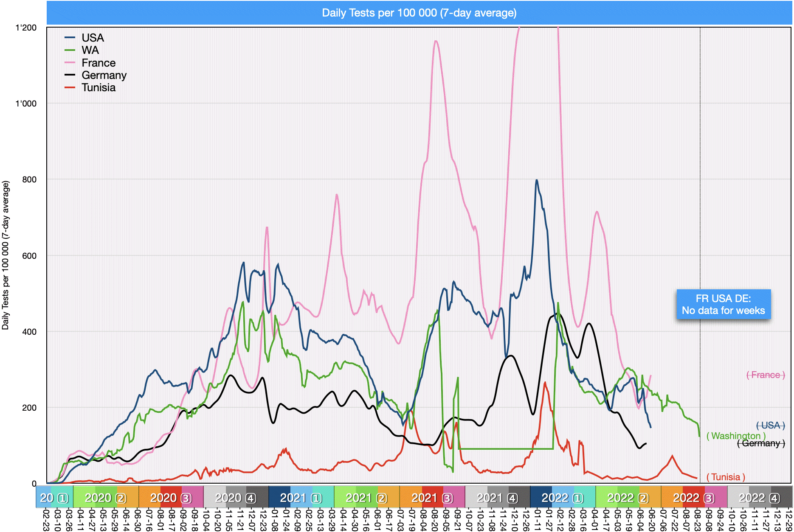This screenshot has width=794, height=532.
Task: Select the 2020 quarter 2 timeline segment
Action: pos(106,497)
